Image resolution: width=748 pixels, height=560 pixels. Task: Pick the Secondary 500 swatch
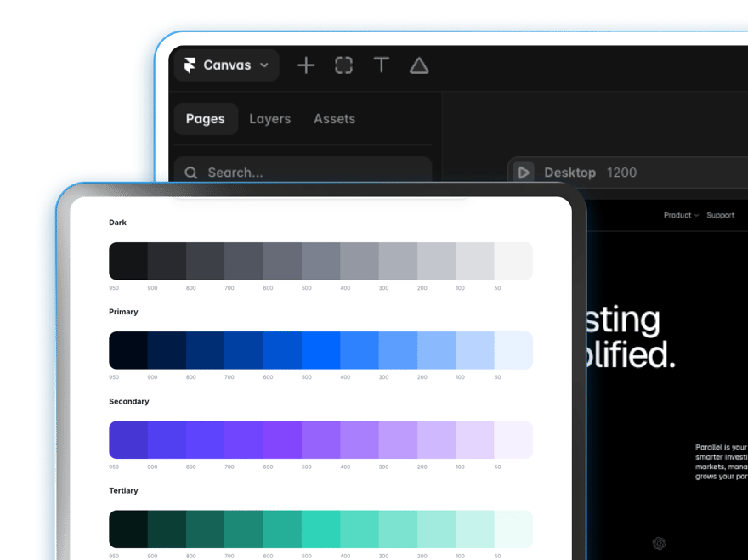coord(321,440)
